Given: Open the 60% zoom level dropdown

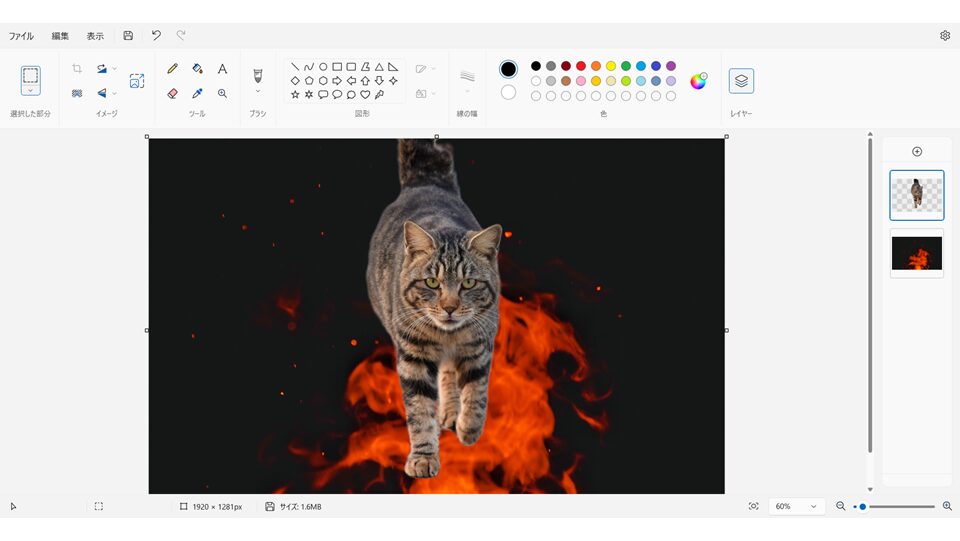Looking at the screenshot, I should click(x=795, y=506).
